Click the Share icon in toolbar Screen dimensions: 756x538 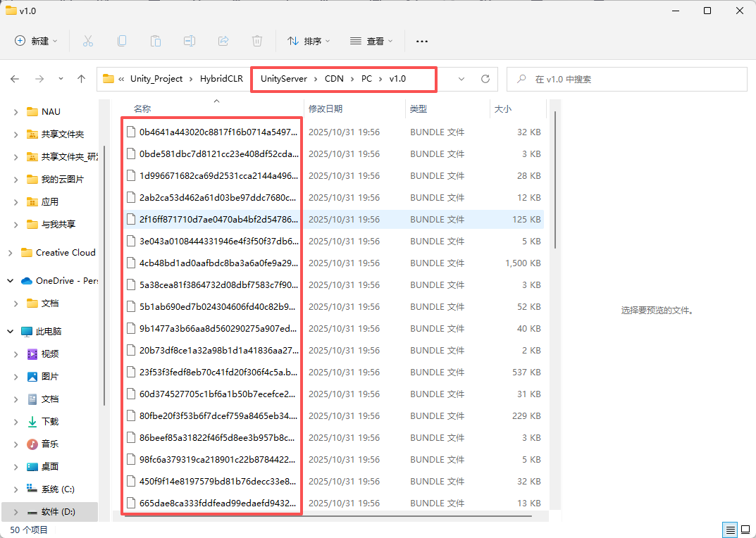coord(223,41)
